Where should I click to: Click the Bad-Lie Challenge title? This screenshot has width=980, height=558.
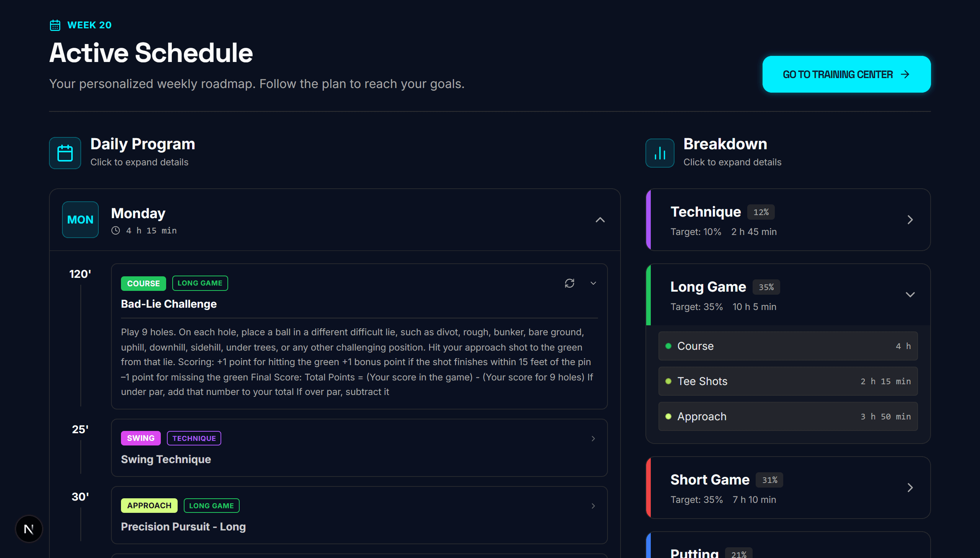point(169,304)
